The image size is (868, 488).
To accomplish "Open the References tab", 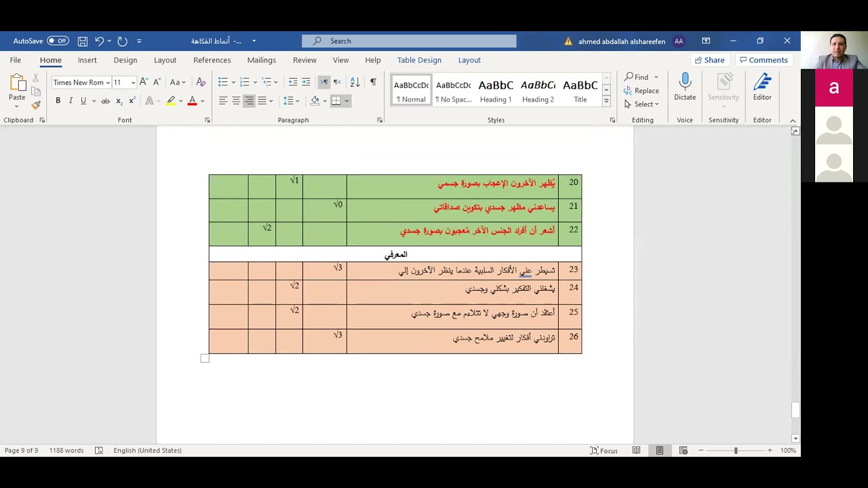I will pos(212,60).
